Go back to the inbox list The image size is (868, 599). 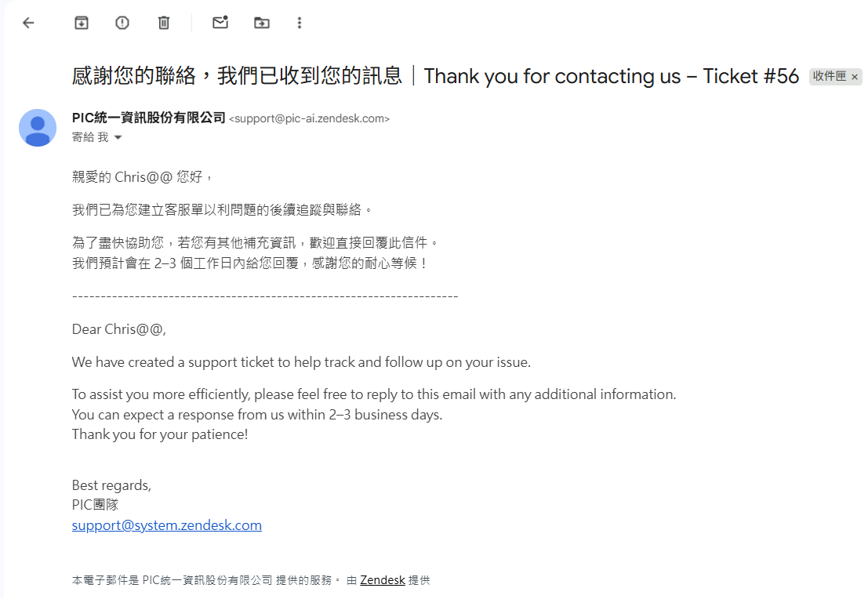click(x=29, y=23)
